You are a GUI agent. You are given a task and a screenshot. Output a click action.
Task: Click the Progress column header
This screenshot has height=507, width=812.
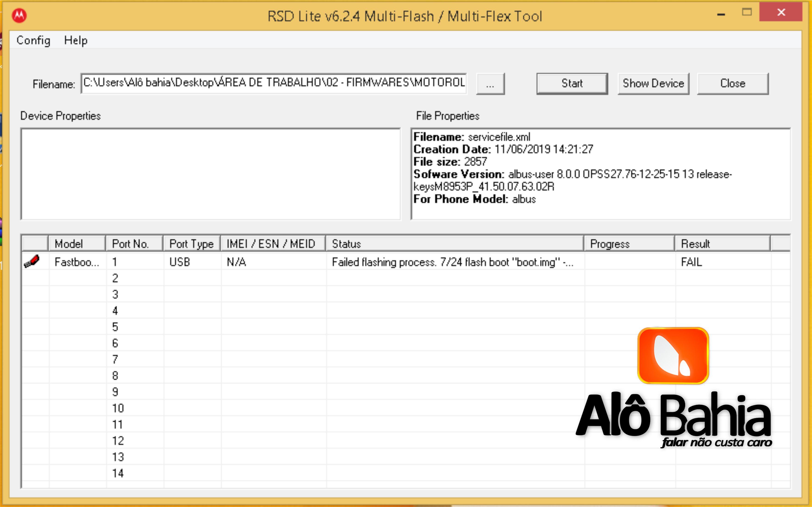point(630,244)
